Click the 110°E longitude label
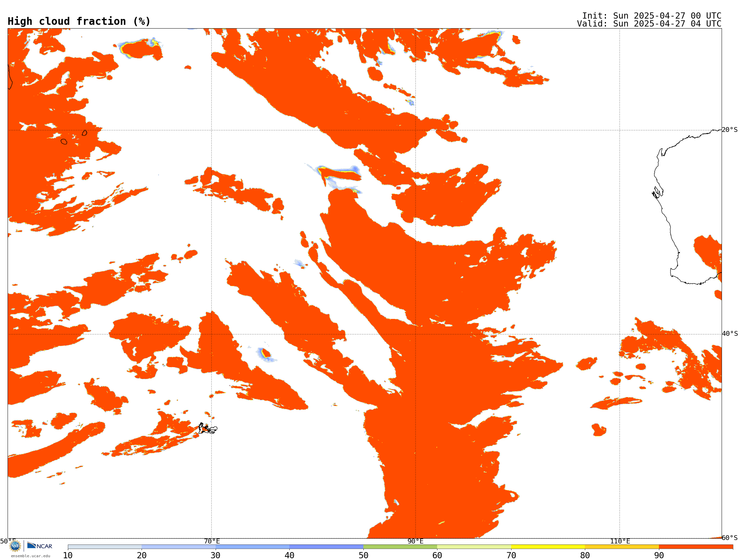 point(620,541)
